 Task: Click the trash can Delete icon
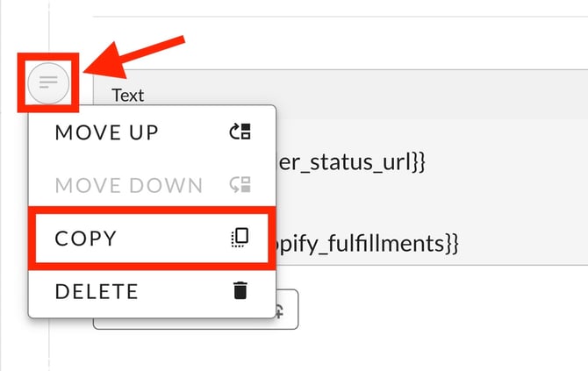tap(240, 290)
